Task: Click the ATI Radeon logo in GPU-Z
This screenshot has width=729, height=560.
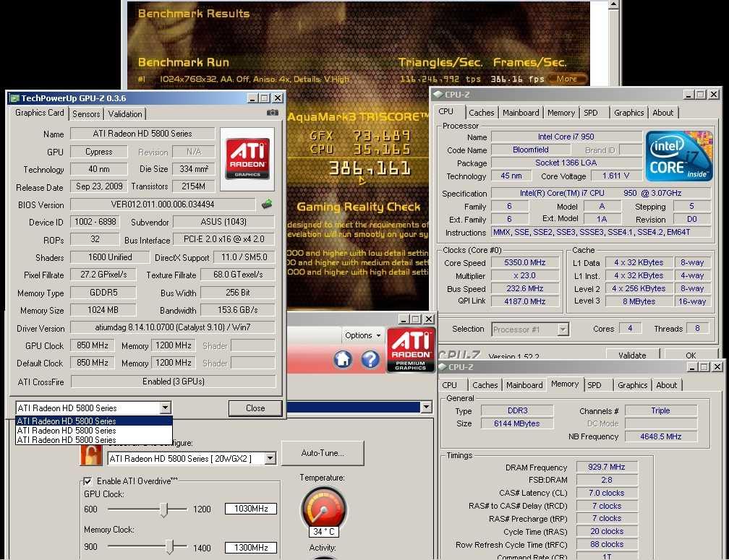Action: point(247,159)
